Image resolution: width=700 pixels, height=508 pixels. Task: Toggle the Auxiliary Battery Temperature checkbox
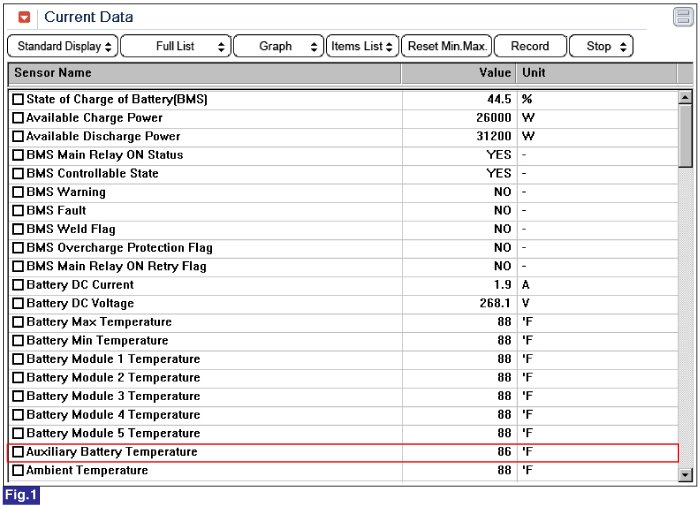(x=18, y=452)
